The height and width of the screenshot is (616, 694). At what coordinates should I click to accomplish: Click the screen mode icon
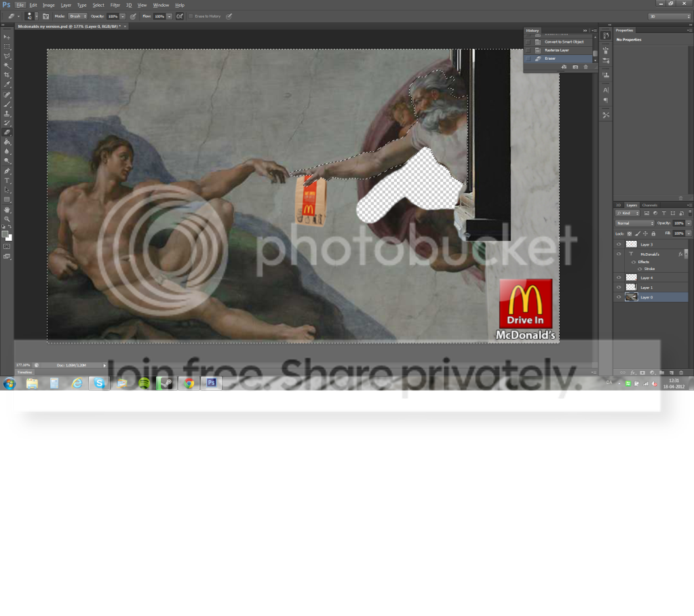pyautogui.click(x=7, y=256)
